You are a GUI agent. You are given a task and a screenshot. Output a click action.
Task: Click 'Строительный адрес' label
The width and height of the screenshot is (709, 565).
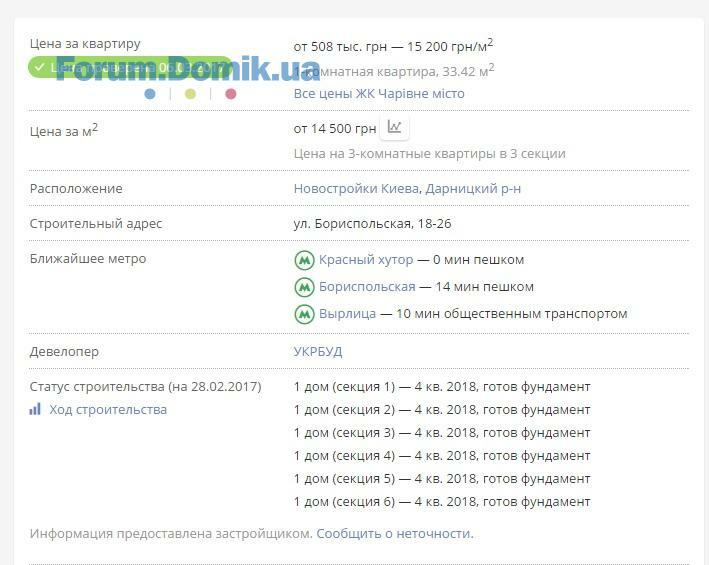(x=96, y=224)
